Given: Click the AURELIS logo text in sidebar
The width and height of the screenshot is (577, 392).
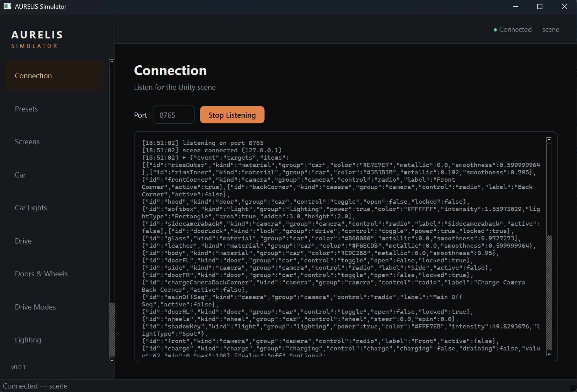Looking at the screenshot, I should pos(37,35).
